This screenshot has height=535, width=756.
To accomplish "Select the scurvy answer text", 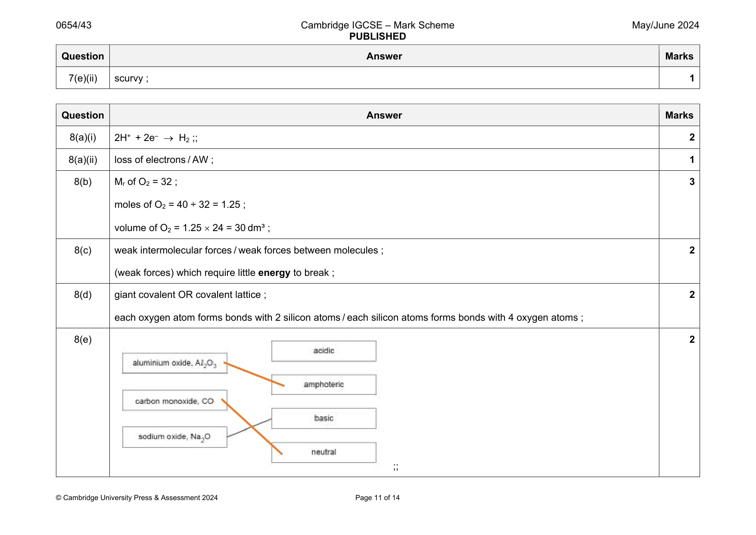I will (131, 78).
